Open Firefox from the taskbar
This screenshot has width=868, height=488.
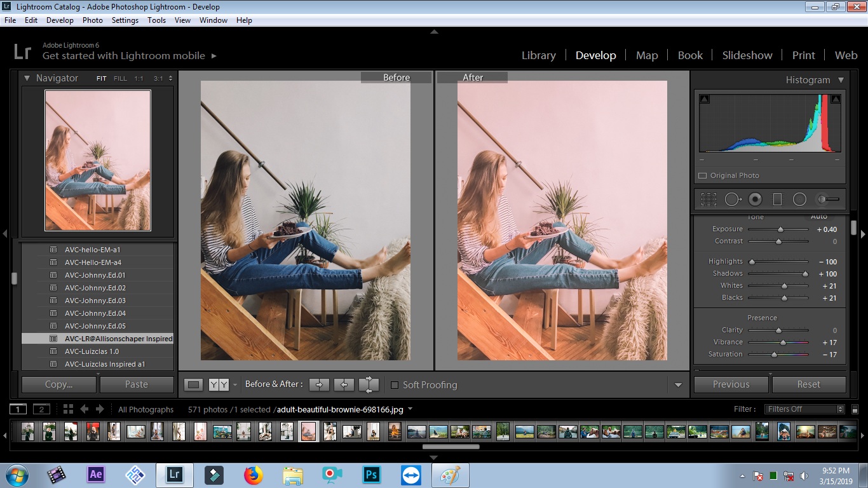[x=254, y=475]
